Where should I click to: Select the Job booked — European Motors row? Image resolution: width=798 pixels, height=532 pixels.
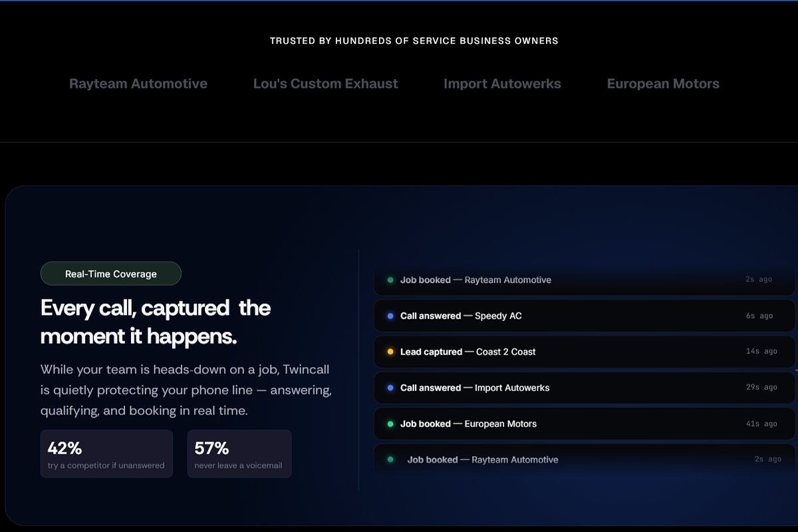click(585, 424)
